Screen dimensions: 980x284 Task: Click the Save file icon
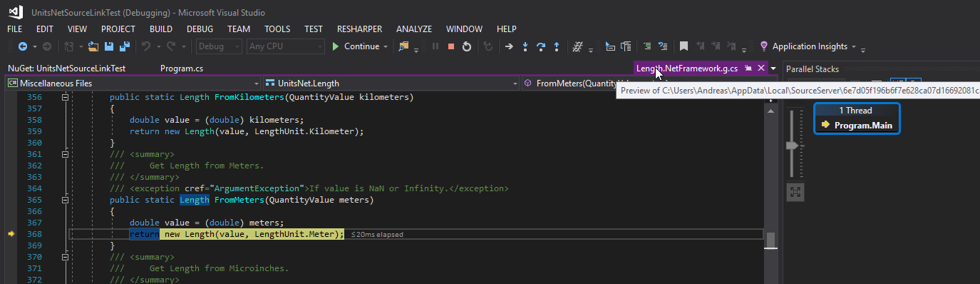coord(109,46)
